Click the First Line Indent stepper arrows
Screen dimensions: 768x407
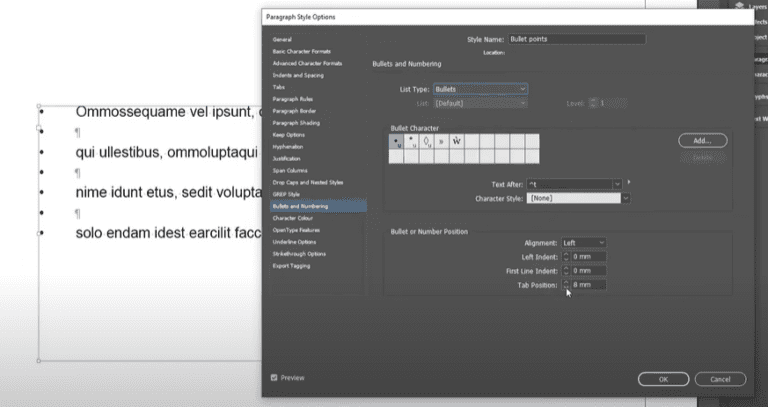point(567,271)
